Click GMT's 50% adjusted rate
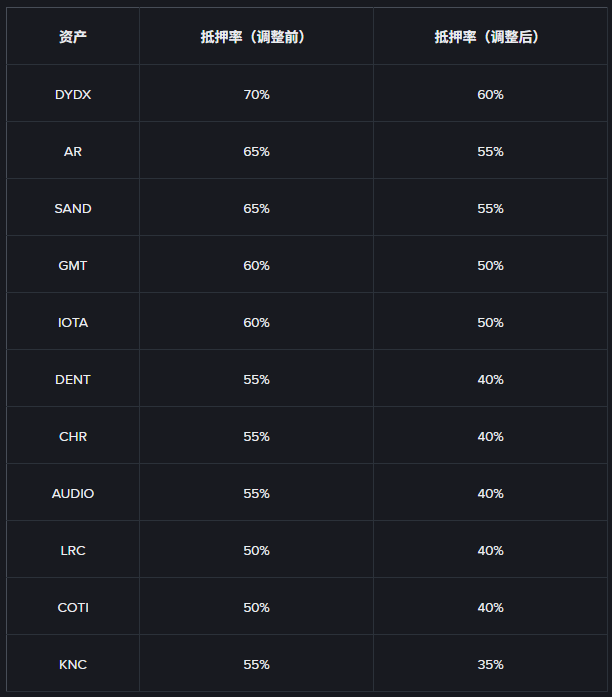This screenshot has height=697, width=612. [x=490, y=265]
